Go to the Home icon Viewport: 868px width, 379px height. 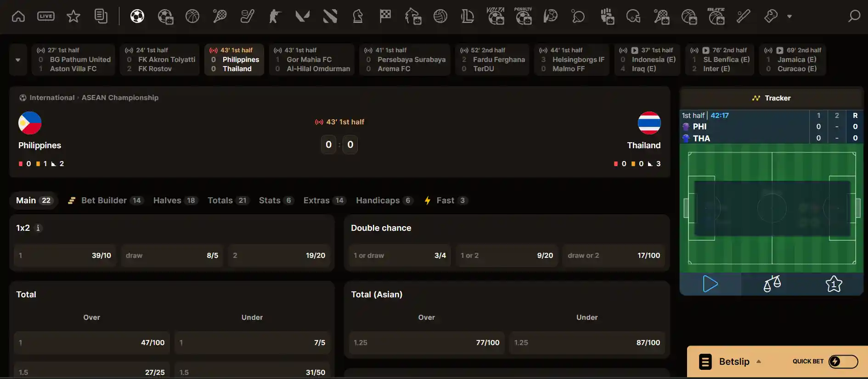point(18,17)
